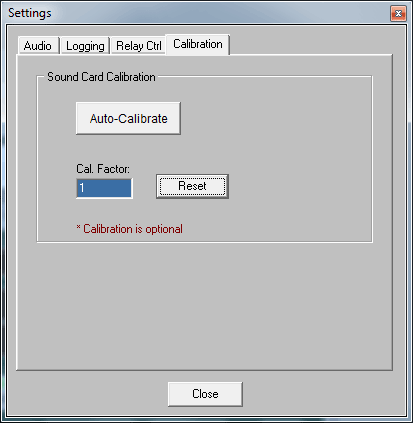
Task: Reset the calibration factor
Action: click(x=192, y=186)
